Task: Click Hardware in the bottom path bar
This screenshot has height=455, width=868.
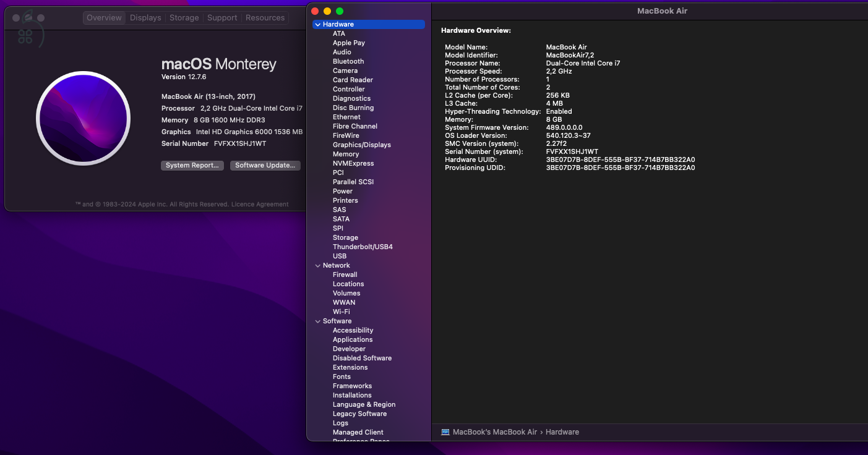Action: coord(562,432)
